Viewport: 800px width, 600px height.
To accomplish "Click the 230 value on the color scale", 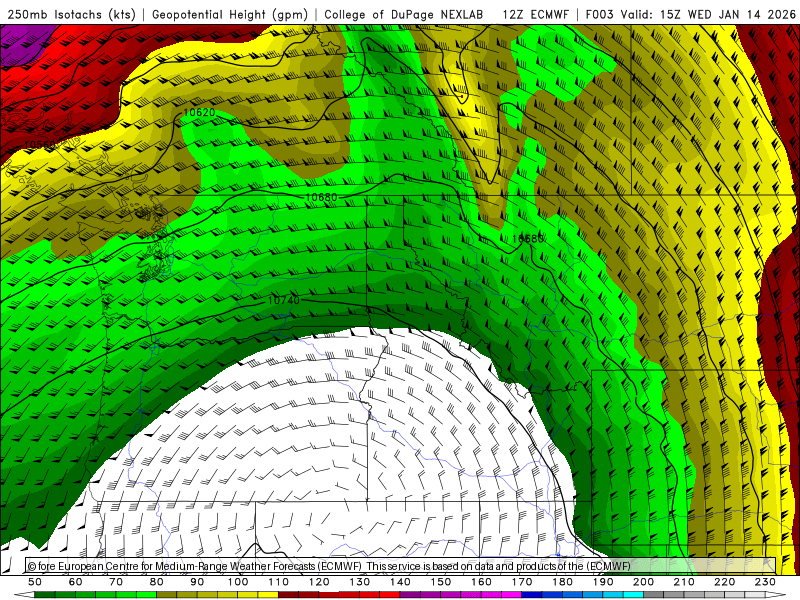I will click(765, 582).
